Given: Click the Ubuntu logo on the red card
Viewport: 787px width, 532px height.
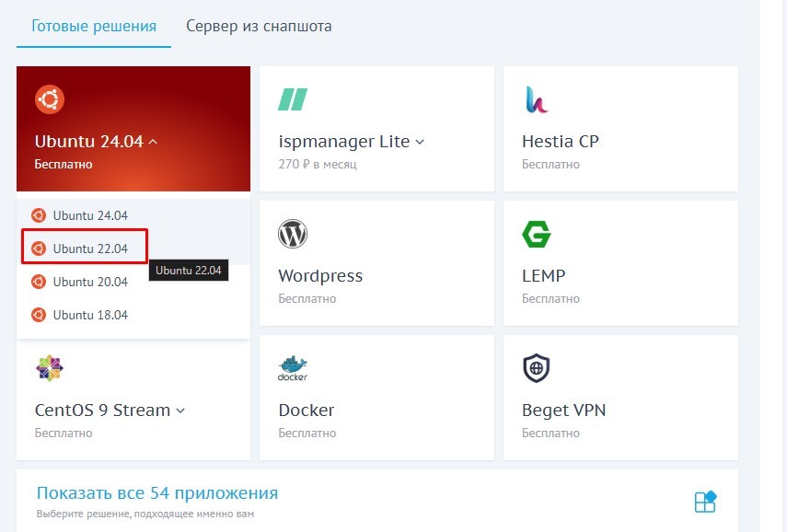Looking at the screenshot, I should (50, 99).
